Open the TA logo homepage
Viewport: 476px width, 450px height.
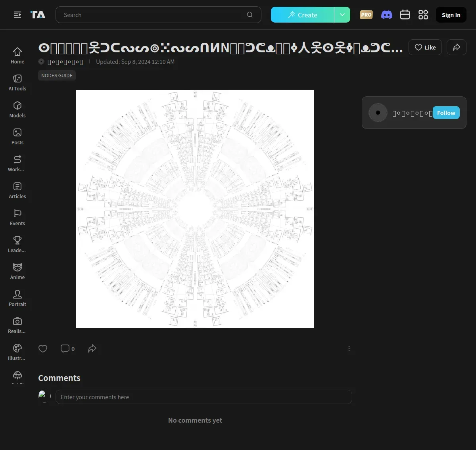point(38,15)
